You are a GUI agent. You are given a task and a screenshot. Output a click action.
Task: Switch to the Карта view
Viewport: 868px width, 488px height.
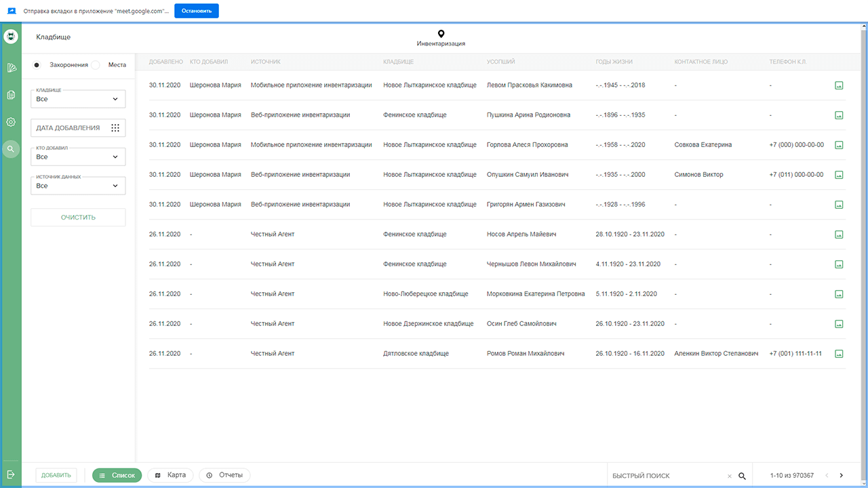click(170, 475)
